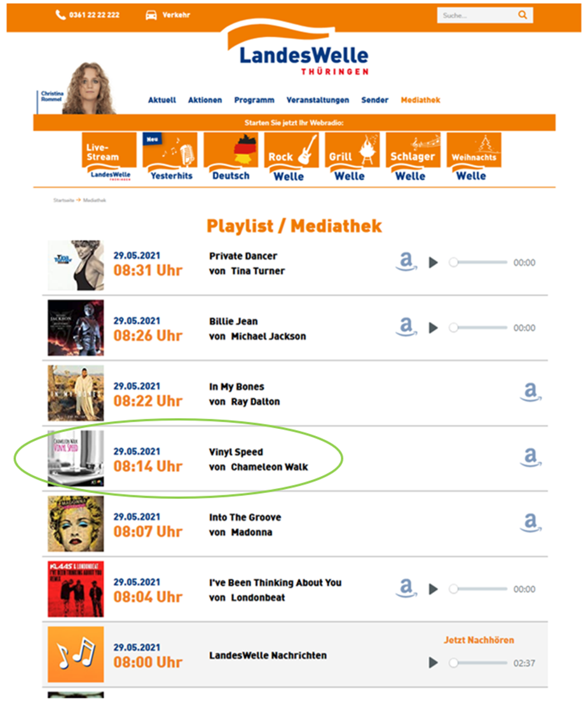Start the Deutsch webradio stream
This screenshot has height=706, width=588.
[x=231, y=158]
